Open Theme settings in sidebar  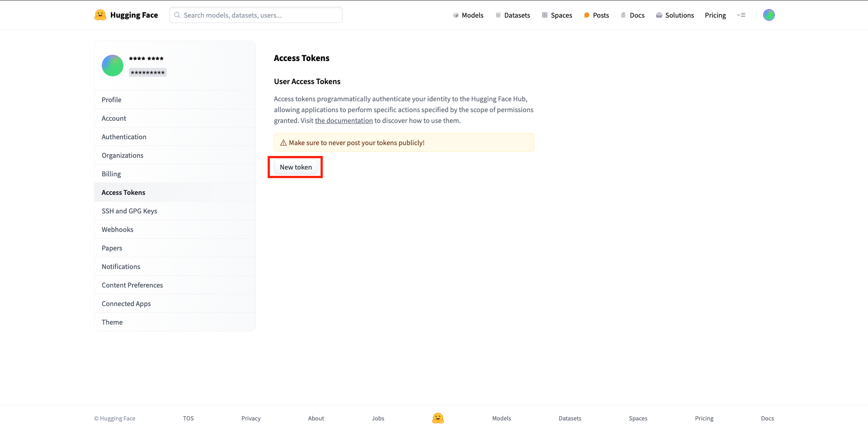[175, 322]
